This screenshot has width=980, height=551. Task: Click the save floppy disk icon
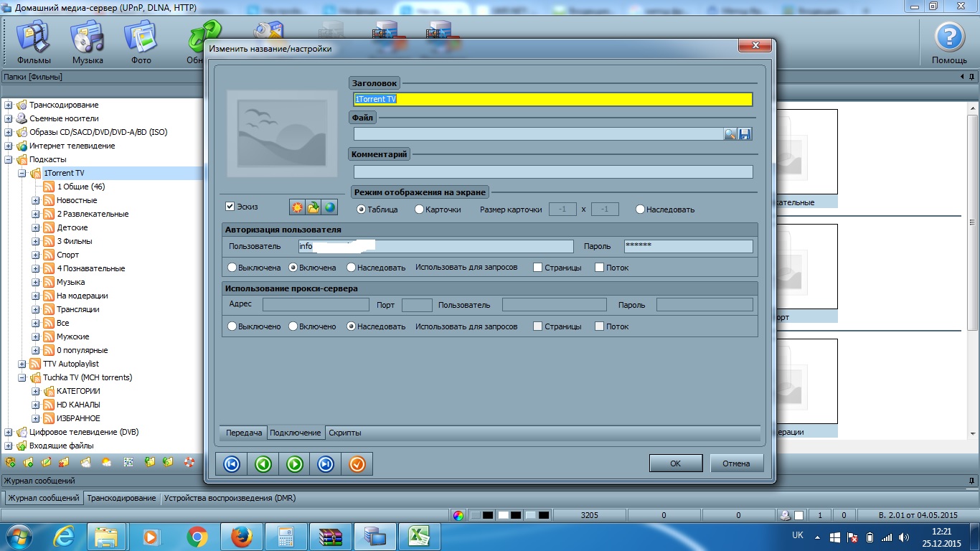(x=745, y=134)
